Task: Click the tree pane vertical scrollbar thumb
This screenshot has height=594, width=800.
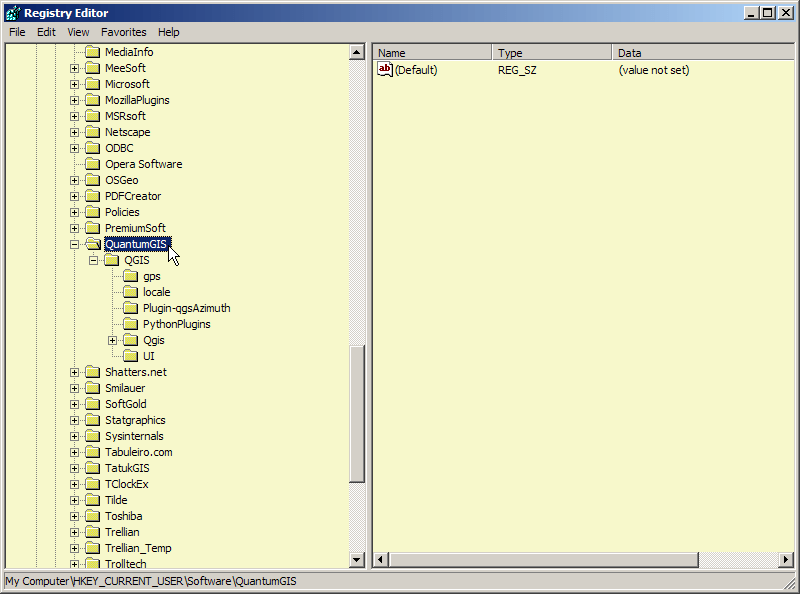Action: pyautogui.click(x=357, y=414)
